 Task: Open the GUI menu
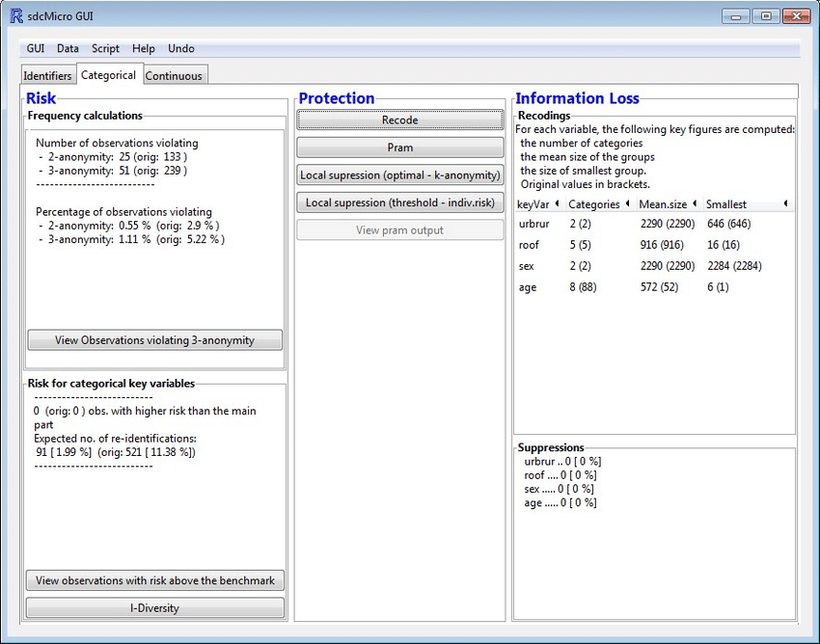pos(36,48)
